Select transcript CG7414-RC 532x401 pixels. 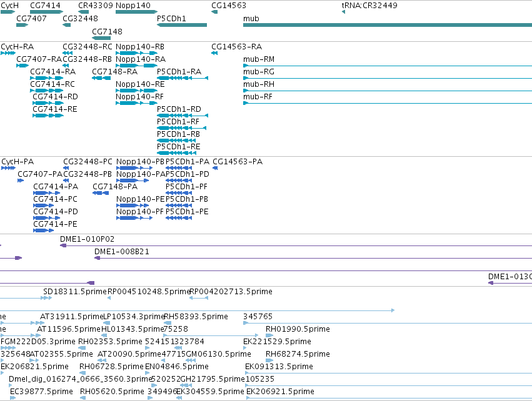53,84
